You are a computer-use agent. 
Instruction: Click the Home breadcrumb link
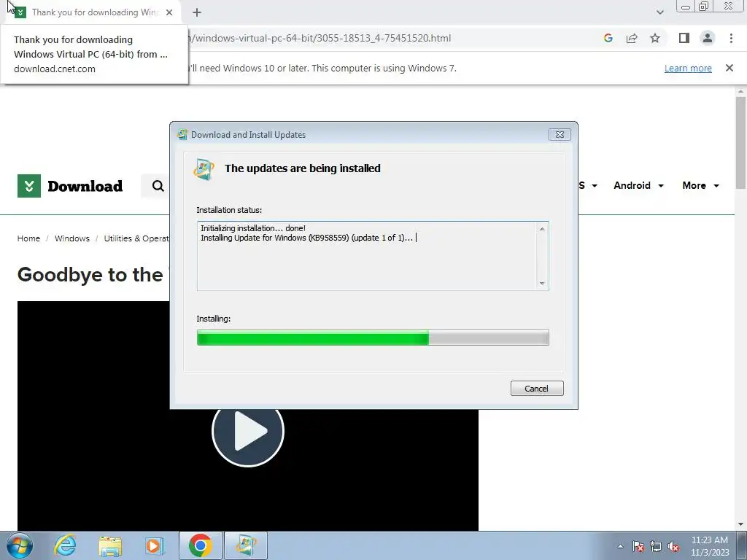[x=28, y=238]
